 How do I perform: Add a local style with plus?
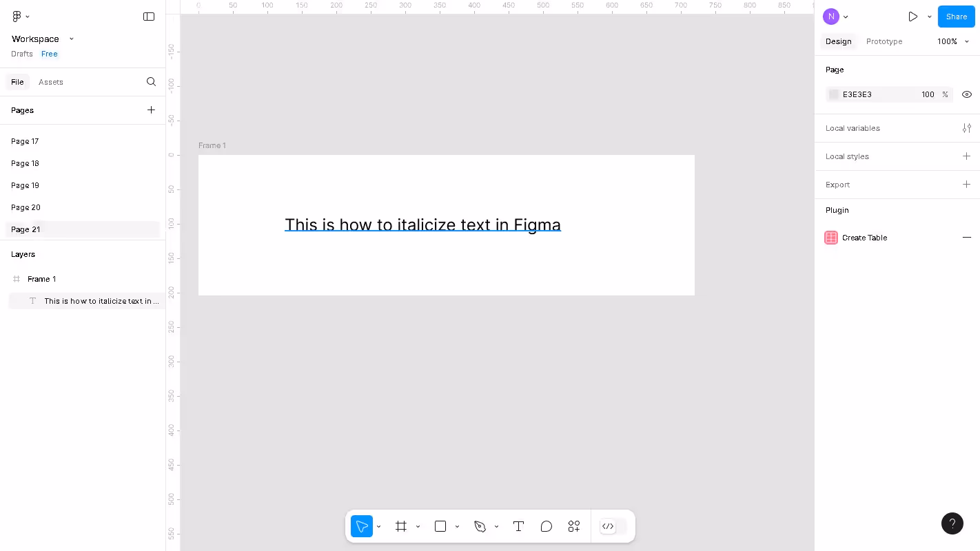[x=967, y=156]
